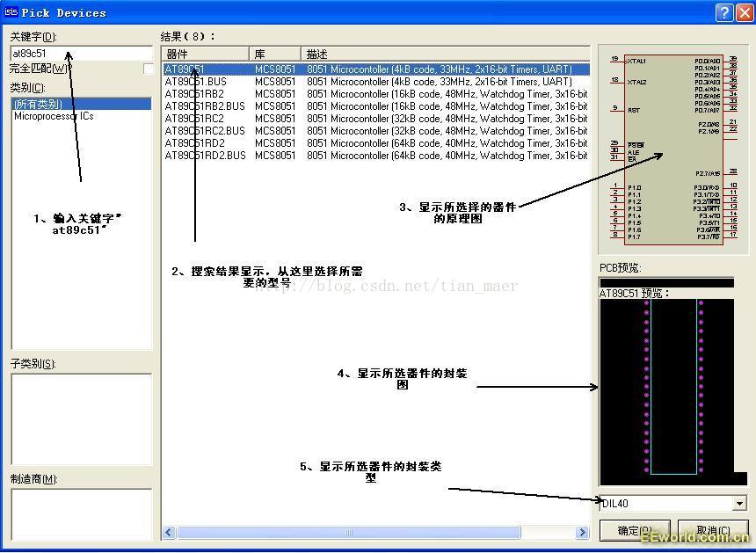The height and width of the screenshot is (553, 756).
Task: Select the AT89C51RC2.BUS device row
Action: [376, 131]
